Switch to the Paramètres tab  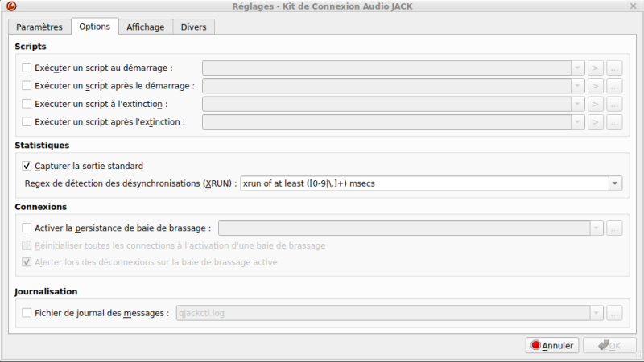click(39, 27)
